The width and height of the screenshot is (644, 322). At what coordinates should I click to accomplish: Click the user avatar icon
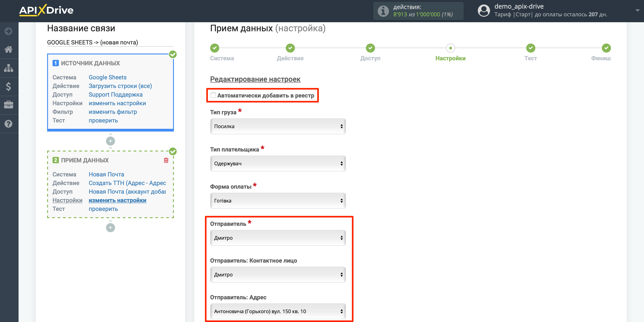click(x=484, y=11)
